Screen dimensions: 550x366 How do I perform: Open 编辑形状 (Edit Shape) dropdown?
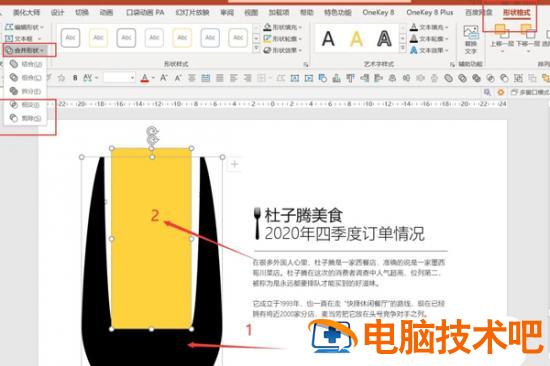(25, 27)
